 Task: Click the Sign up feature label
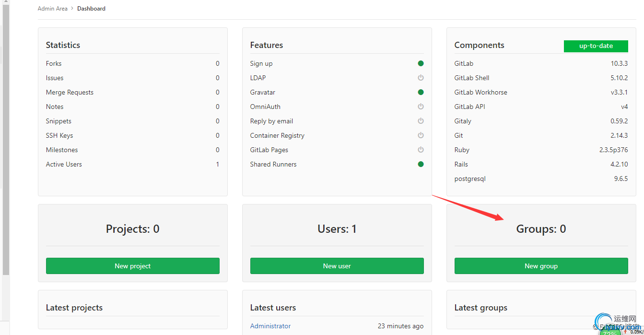coord(261,63)
